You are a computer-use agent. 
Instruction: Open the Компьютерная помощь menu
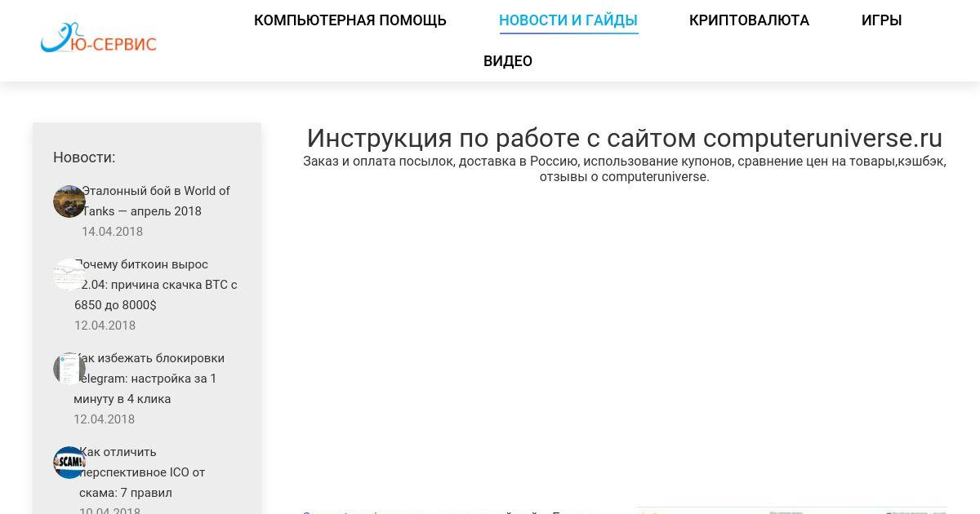point(350,20)
